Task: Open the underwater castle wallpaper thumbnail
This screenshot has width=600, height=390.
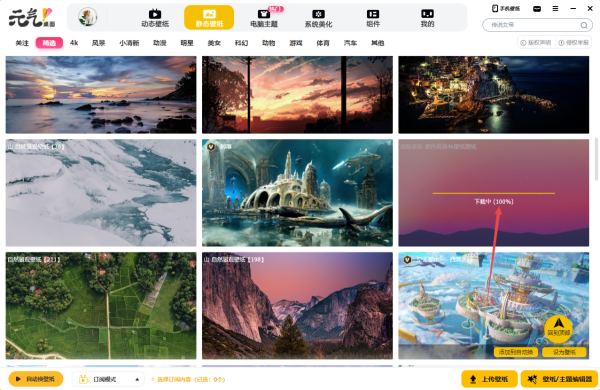Action: click(x=297, y=193)
